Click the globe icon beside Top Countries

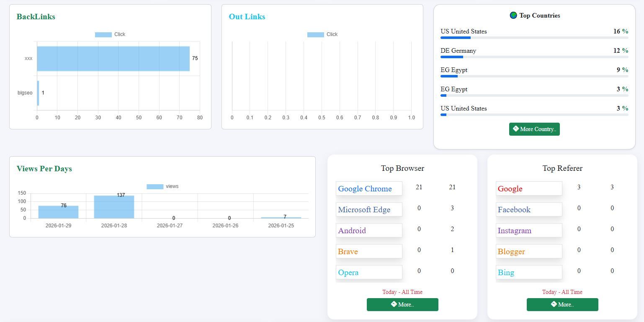(x=513, y=15)
